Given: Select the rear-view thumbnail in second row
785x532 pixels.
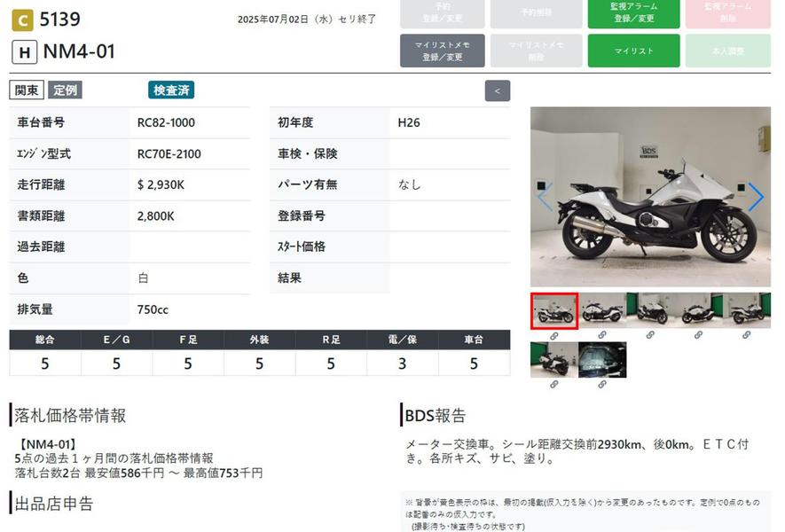Looking at the screenshot, I should (x=553, y=360).
